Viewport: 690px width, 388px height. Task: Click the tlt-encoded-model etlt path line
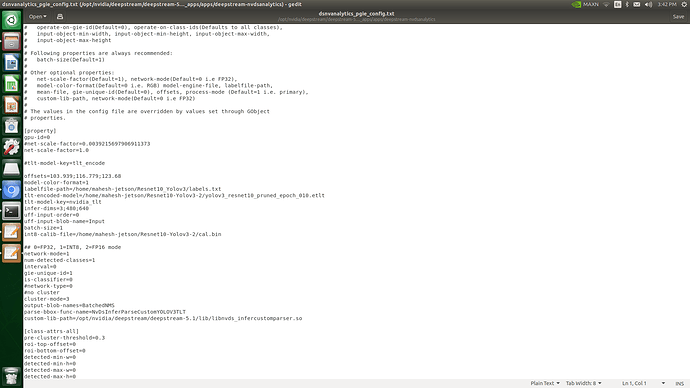[x=174, y=195]
